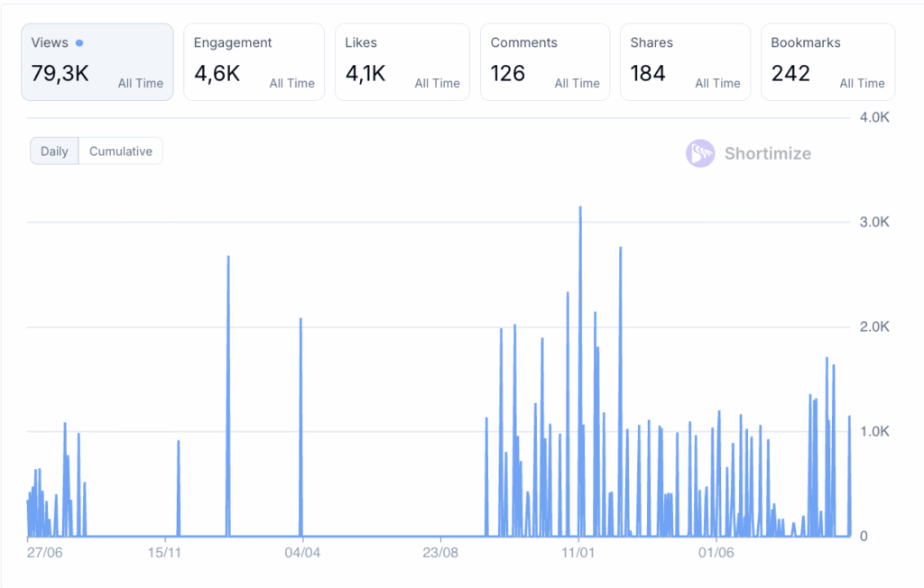
Task: Choose the Shares metric card
Action: pos(685,61)
